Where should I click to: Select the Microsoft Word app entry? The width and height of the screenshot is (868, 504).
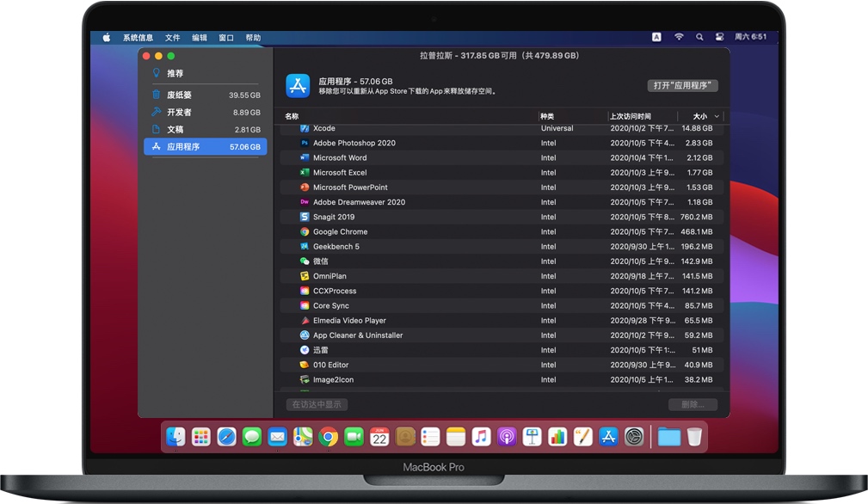pyautogui.click(x=340, y=158)
